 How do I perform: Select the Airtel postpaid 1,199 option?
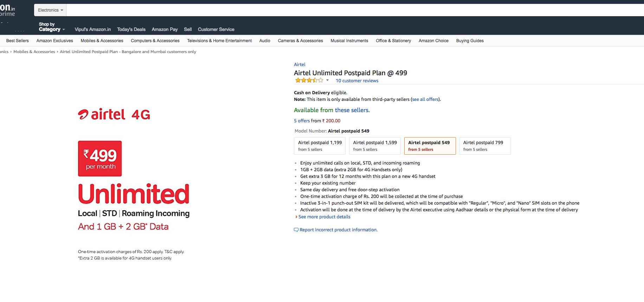[320, 146]
